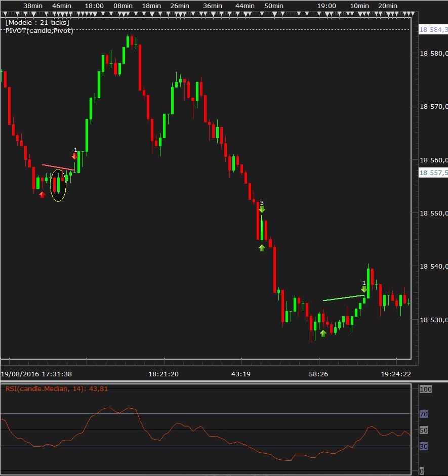The height and width of the screenshot is (476, 448).
Task: Click the 18 560,0 price axis label
Action: click(x=434, y=160)
